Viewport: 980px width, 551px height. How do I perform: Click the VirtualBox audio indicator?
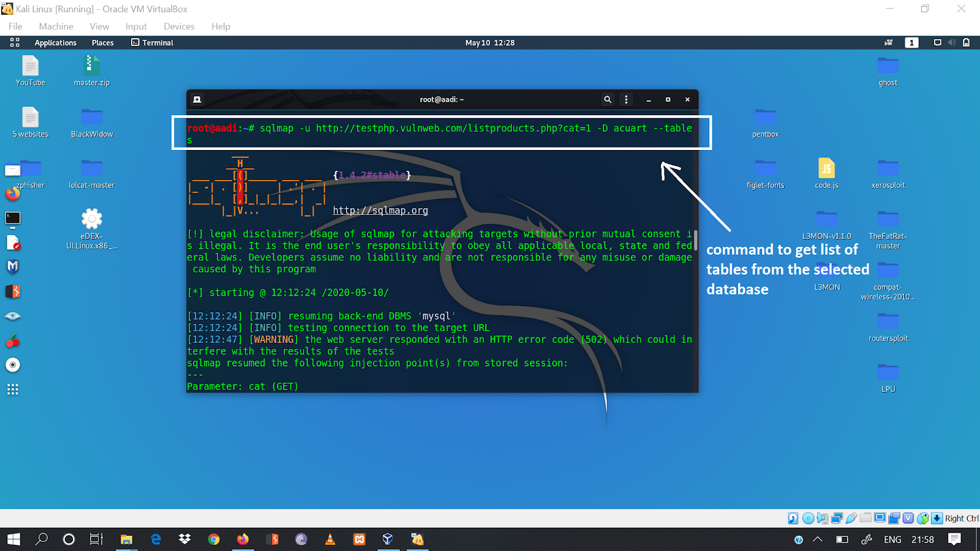(x=823, y=519)
